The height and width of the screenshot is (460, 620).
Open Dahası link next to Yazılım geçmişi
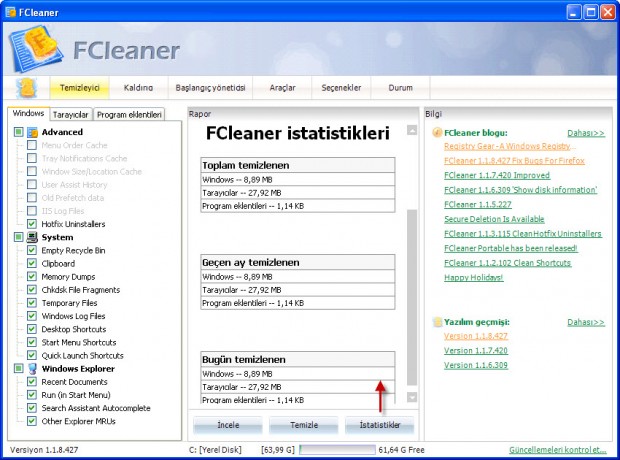coord(586,322)
